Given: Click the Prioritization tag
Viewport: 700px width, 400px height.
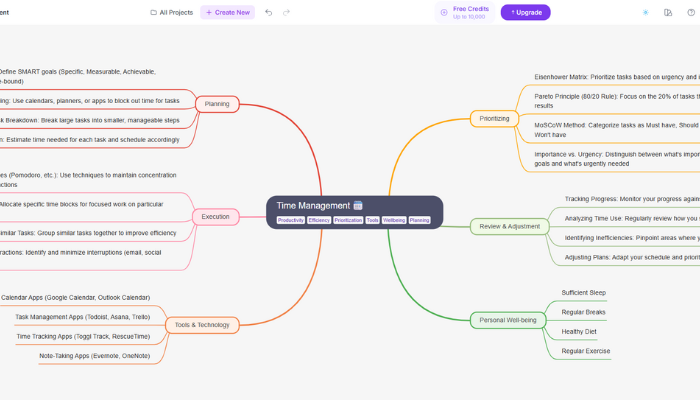Looking at the screenshot, I should pos(348,220).
